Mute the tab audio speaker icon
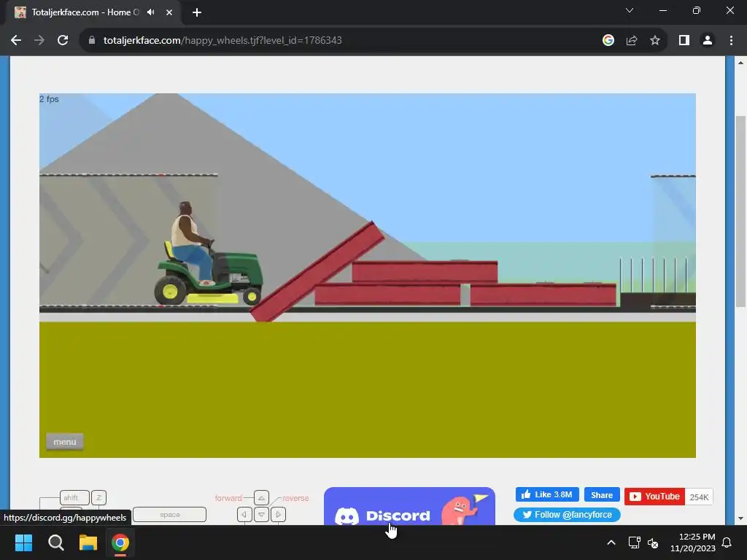 pyautogui.click(x=151, y=12)
